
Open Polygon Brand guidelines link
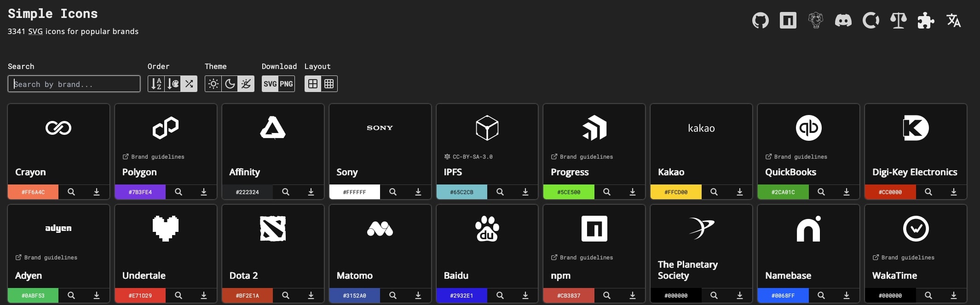click(x=153, y=157)
